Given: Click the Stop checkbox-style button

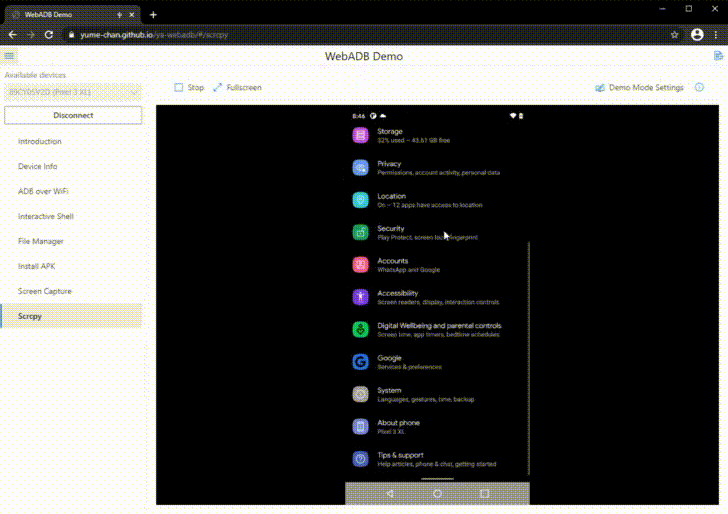Looking at the screenshot, I should [189, 87].
